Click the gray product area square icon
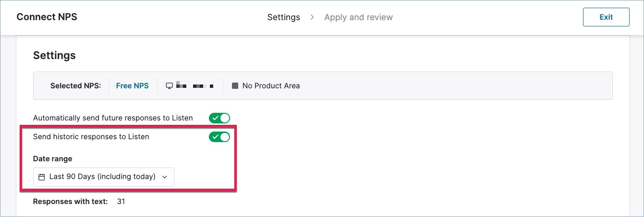 pos(235,85)
